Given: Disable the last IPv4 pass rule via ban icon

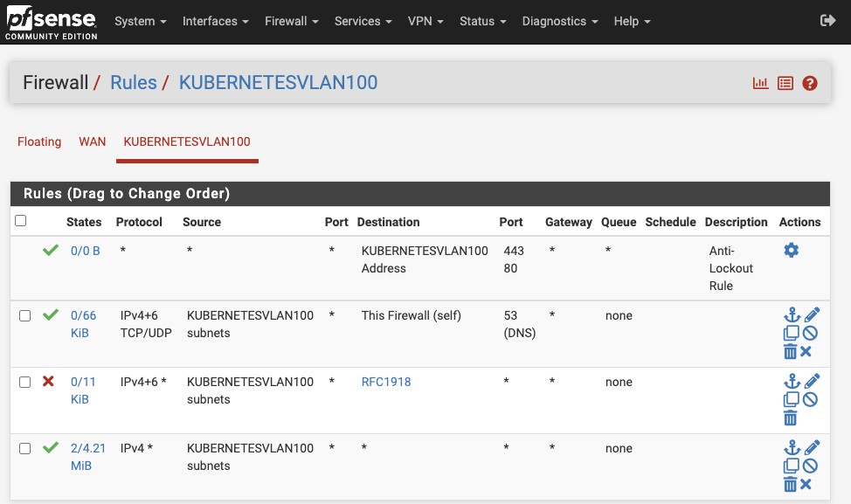Looking at the screenshot, I should (806, 466).
